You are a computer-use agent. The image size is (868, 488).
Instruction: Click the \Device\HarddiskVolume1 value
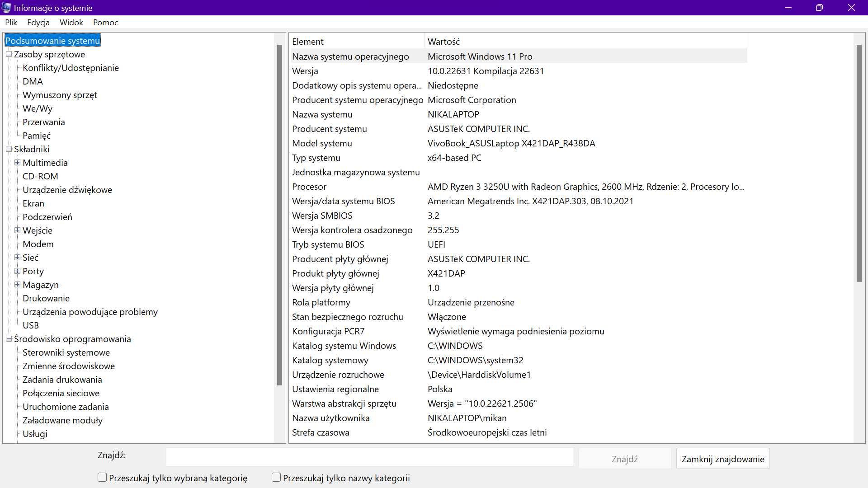click(479, 375)
